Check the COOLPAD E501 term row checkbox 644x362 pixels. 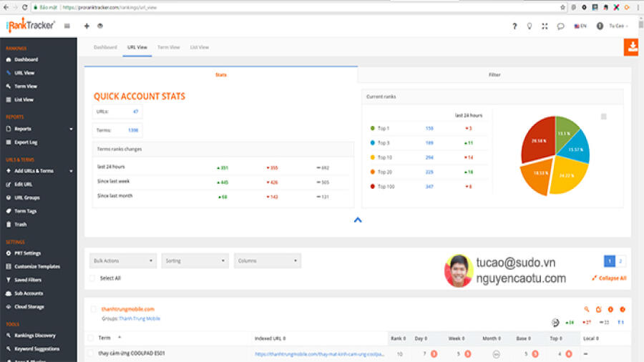(90, 353)
